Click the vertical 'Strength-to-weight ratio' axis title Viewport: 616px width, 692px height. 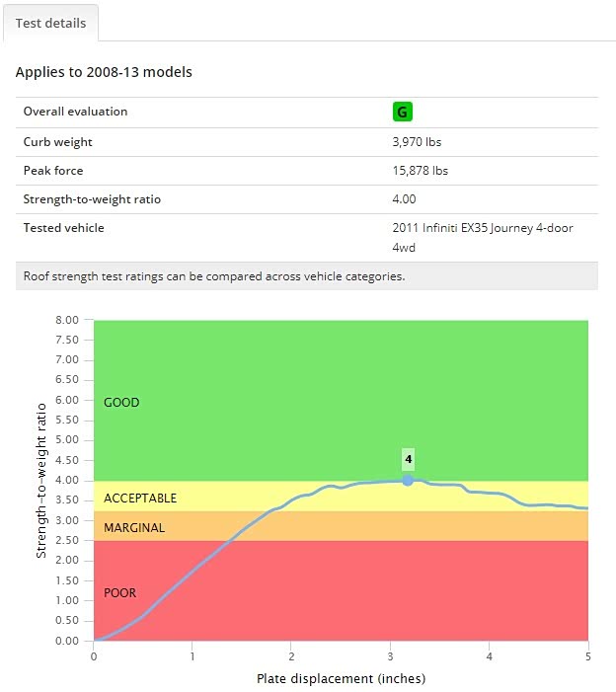click(41, 480)
